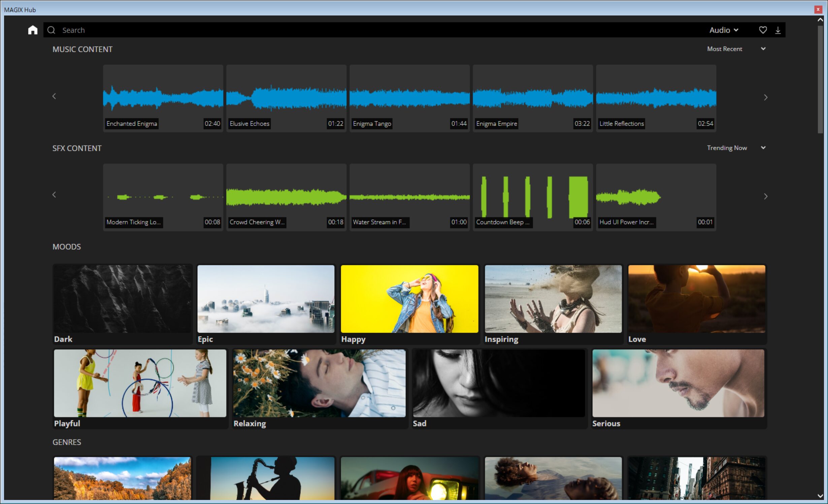Select the Modern Ticking Lo... sound effect
Viewport: 828px width, 504px height.
tap(163, 197)
